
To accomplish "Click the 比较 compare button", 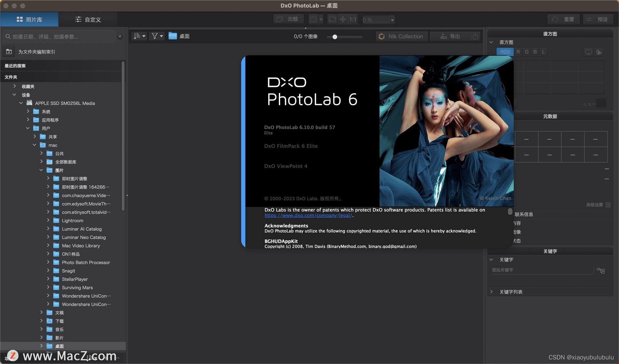I will point(289,19).
